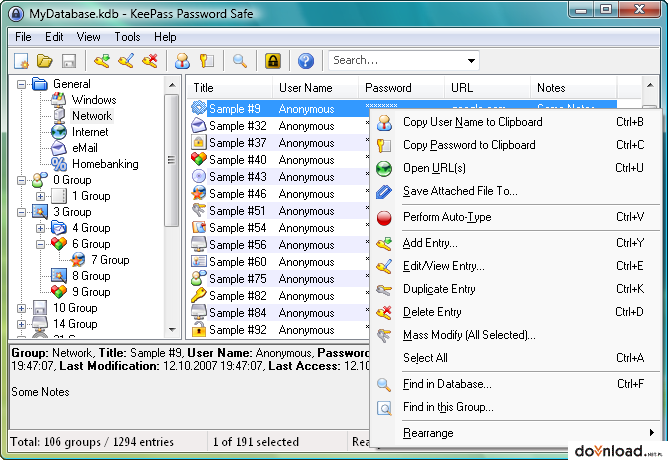Click the Sample #56 monitor icon
This screenshot has width=668, height=460.
click(199, 244)
